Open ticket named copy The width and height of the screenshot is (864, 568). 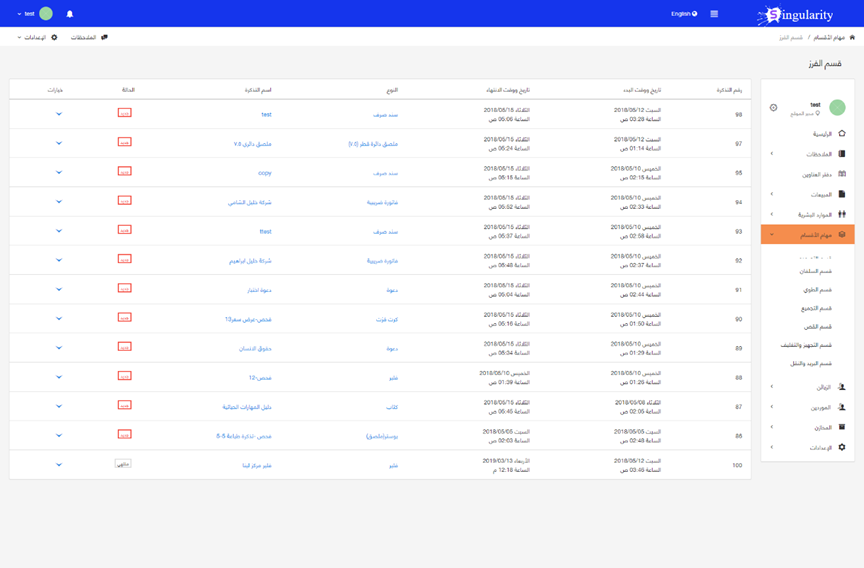pos(265,173)
